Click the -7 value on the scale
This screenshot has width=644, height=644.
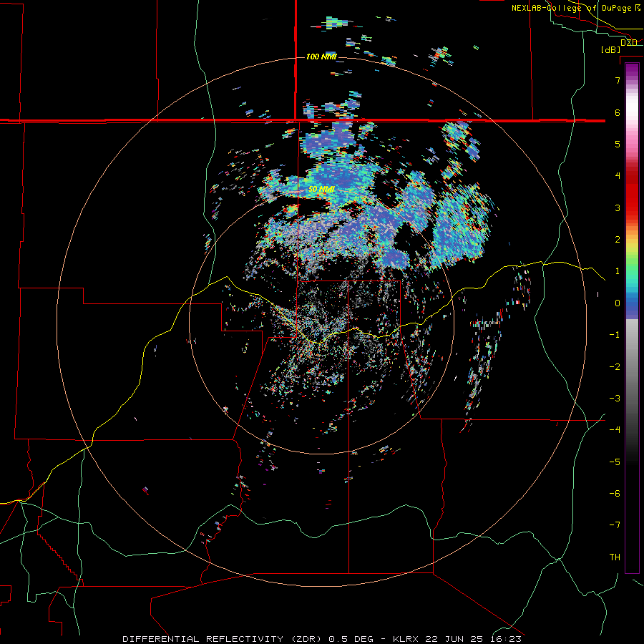point(615,525)
